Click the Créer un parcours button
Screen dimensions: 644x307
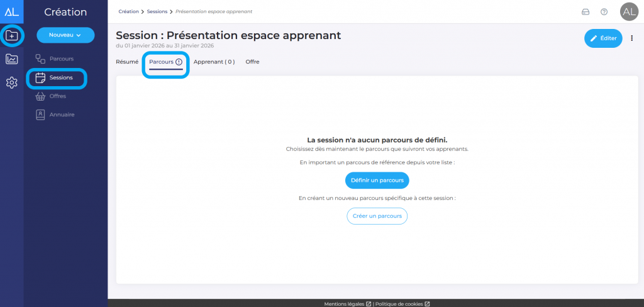pos(377,216)
